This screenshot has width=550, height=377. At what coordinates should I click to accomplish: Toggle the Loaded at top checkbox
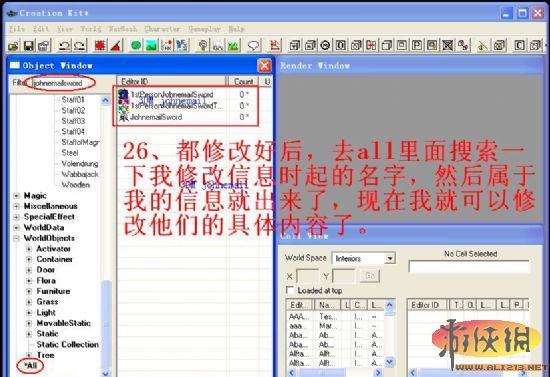[290, 290]
